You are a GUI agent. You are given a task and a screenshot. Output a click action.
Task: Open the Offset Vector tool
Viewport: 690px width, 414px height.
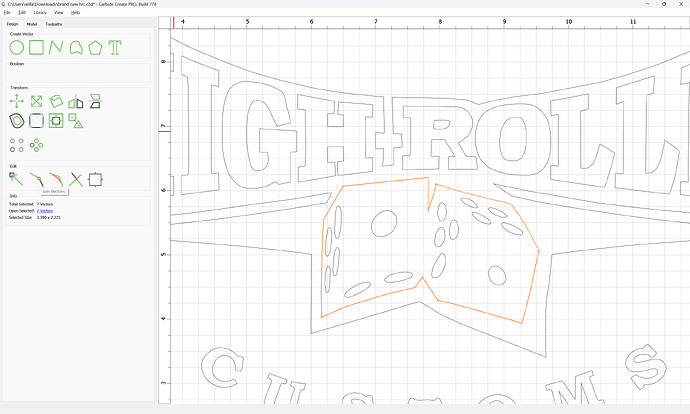tap(17, 121)
